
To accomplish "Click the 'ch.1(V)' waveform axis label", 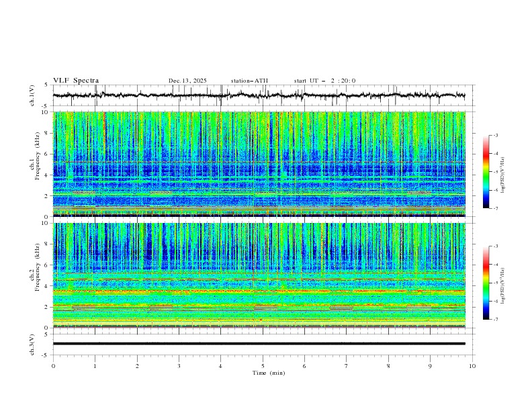I will 32,95.
